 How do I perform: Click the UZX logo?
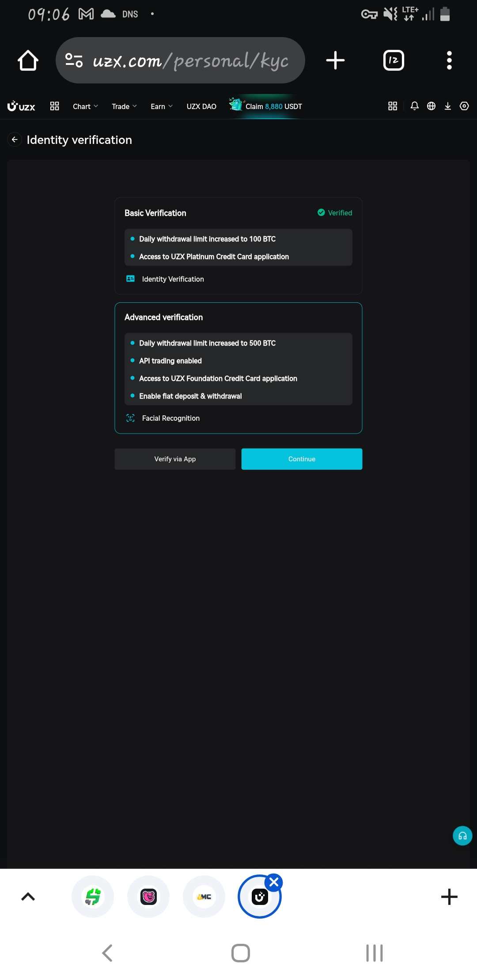(x=21, y=106)
